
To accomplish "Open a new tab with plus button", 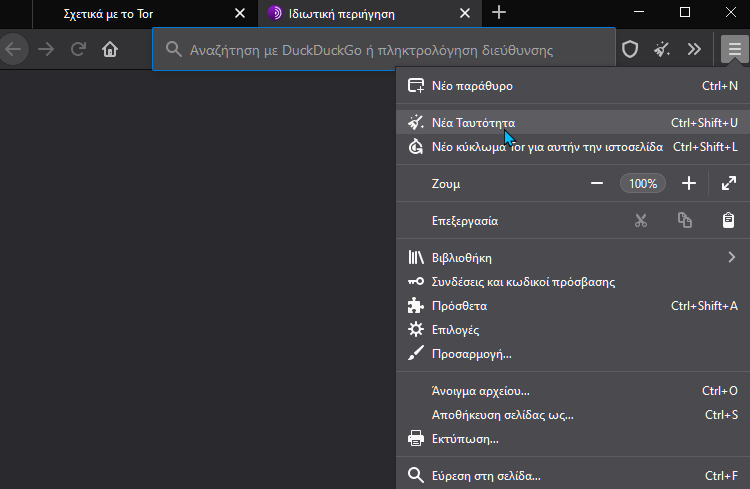I will (x=498, y=12).
